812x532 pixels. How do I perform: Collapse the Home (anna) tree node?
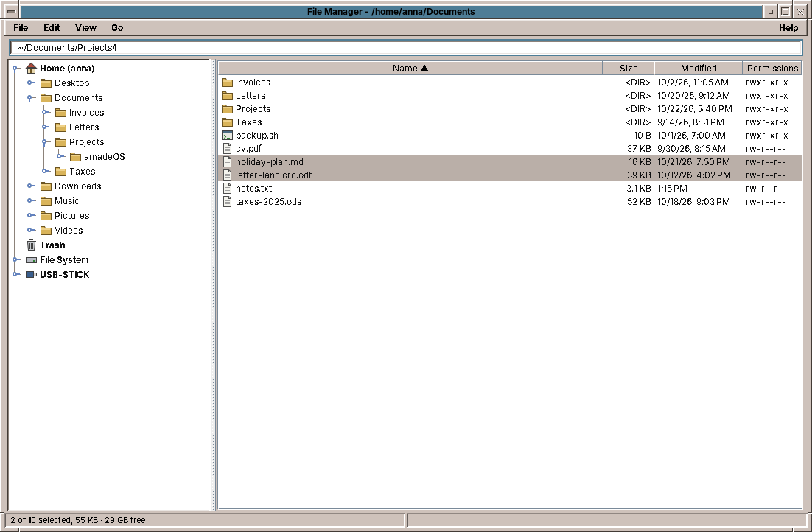[x=16, y=69]
